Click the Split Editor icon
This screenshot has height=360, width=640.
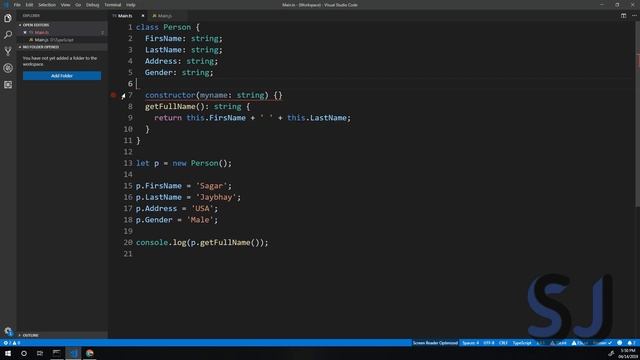coord(623,16)
